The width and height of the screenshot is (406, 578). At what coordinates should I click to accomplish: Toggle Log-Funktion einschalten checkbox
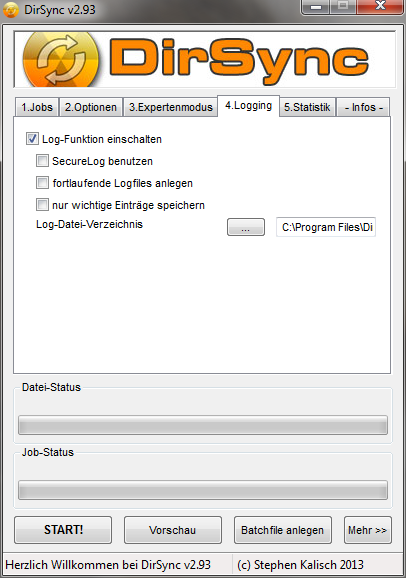pyautogui.click(x=32, y=139)
